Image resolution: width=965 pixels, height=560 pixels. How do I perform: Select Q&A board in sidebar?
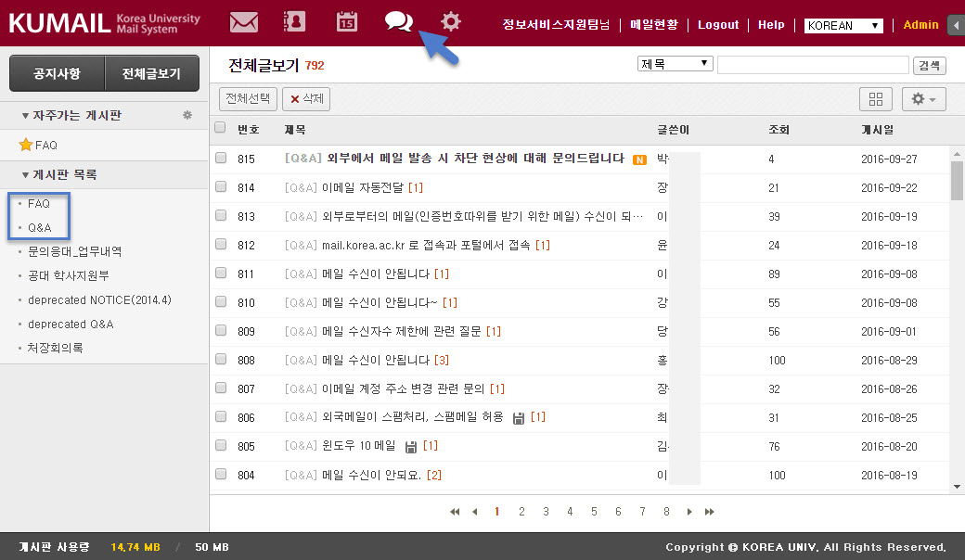click(39, 227)
